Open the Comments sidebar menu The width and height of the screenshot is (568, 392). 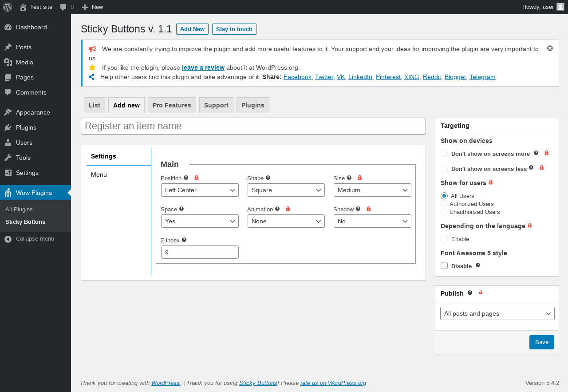35,92
